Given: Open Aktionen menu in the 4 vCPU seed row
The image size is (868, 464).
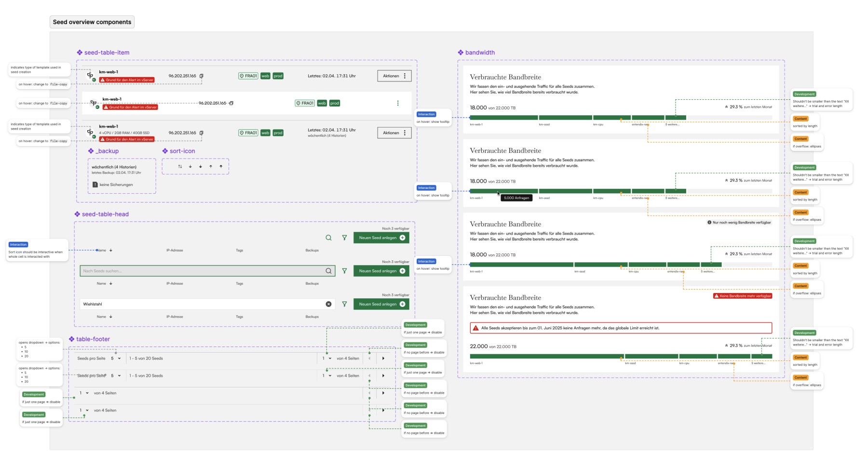Looking at the screenshot, I should tap(394, 133).
